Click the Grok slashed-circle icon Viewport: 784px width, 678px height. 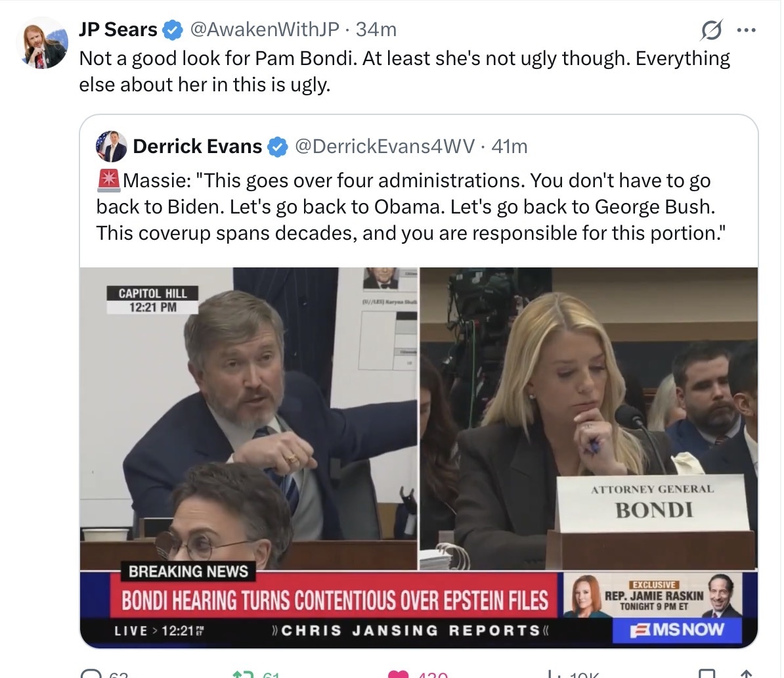point(712,30)
